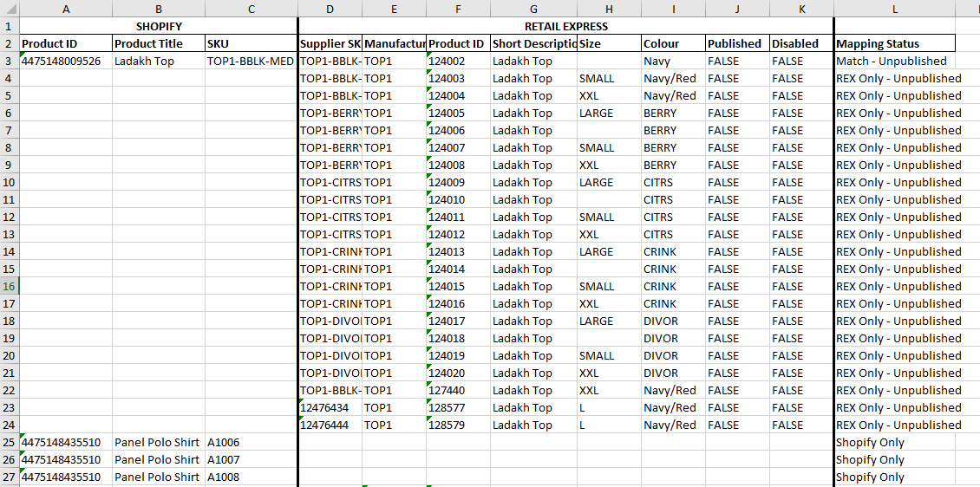Select the Published header cell

pyautogui.click(x=737, y=43)
